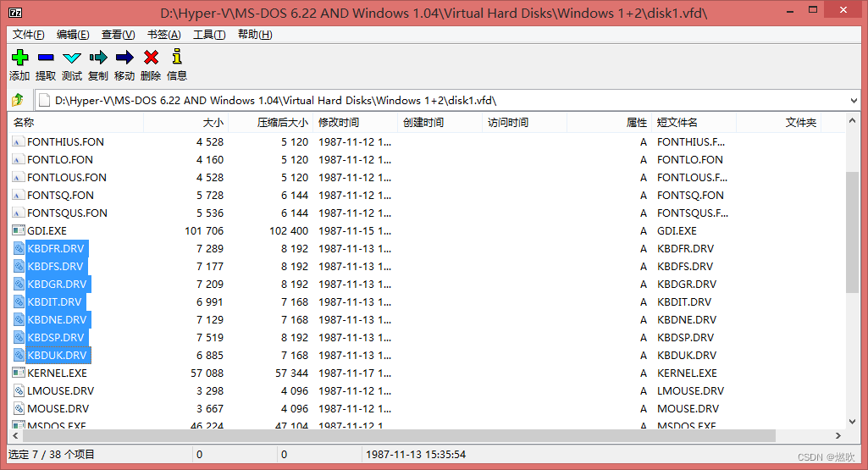The image size is (868, 470).
Task: Click status bar text 选定 7 / 38 个项目
Action: click(52, 455)
